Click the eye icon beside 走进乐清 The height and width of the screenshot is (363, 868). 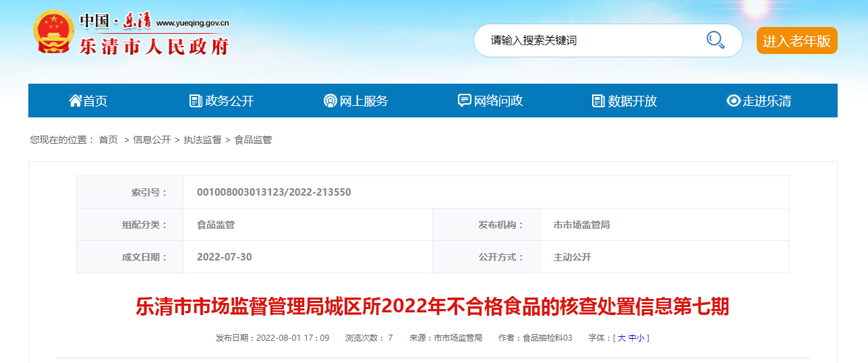tap(733, 101)
